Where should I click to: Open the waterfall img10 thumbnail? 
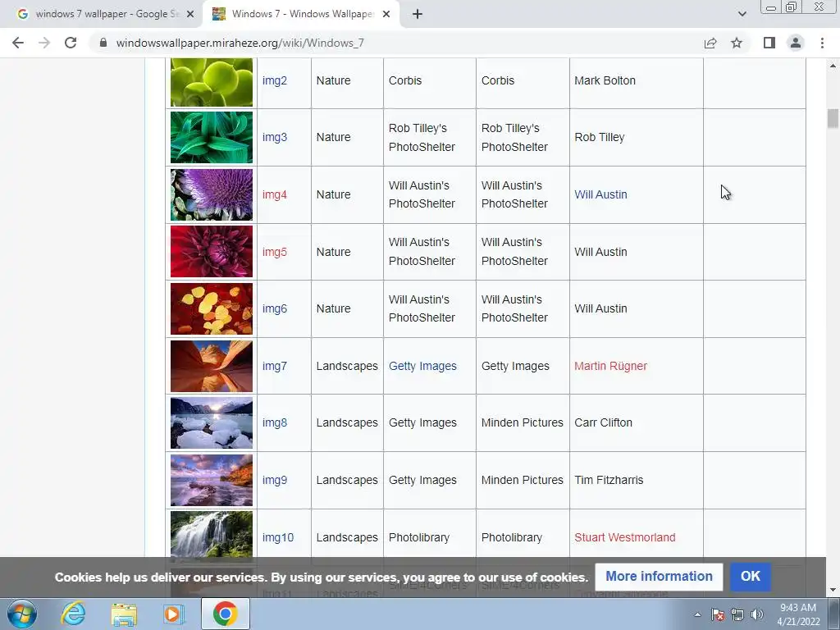coord(212,534)
